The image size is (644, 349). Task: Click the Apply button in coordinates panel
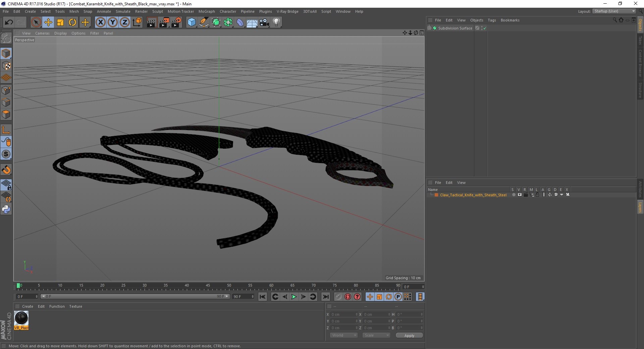click(x=409, y=336)
